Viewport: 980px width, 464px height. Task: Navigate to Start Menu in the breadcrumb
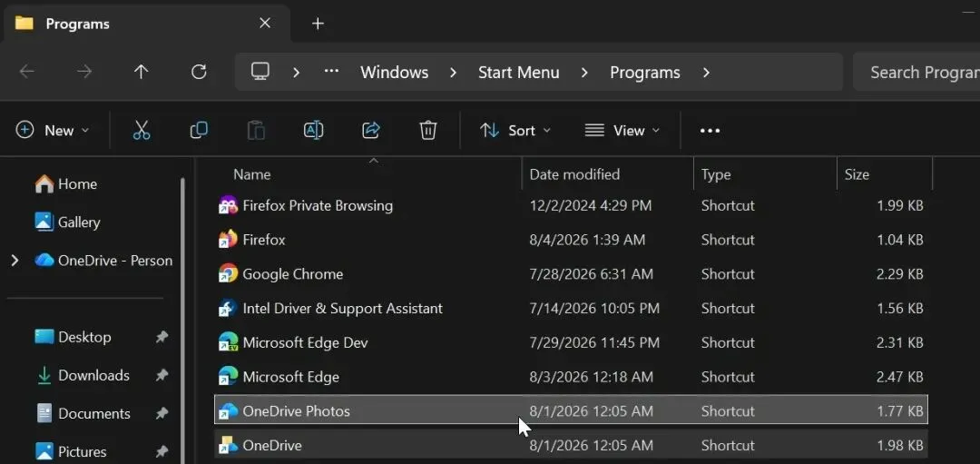[x=519, y=73]
